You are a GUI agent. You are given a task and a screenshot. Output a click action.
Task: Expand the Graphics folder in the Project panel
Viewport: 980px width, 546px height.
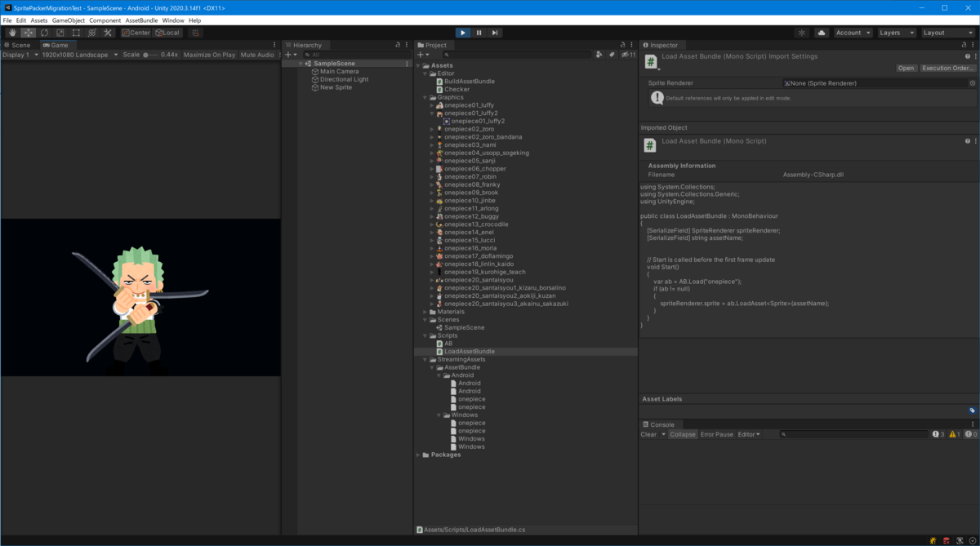coord(424,96)
